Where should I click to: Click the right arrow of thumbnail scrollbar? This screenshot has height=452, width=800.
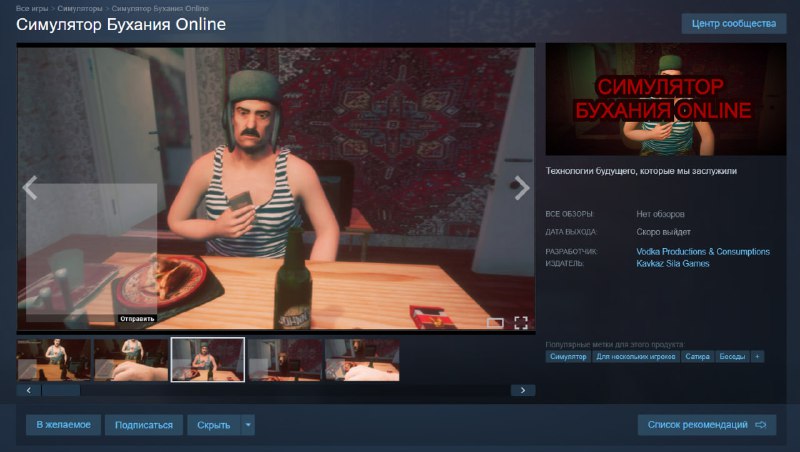point(523,390)
